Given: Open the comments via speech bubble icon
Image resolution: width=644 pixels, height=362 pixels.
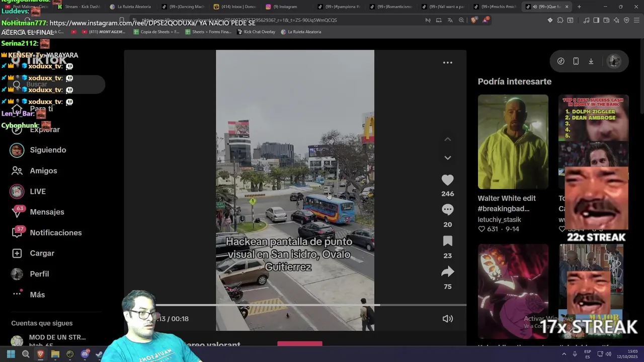Looking at the screenshot, I should 447,209.
